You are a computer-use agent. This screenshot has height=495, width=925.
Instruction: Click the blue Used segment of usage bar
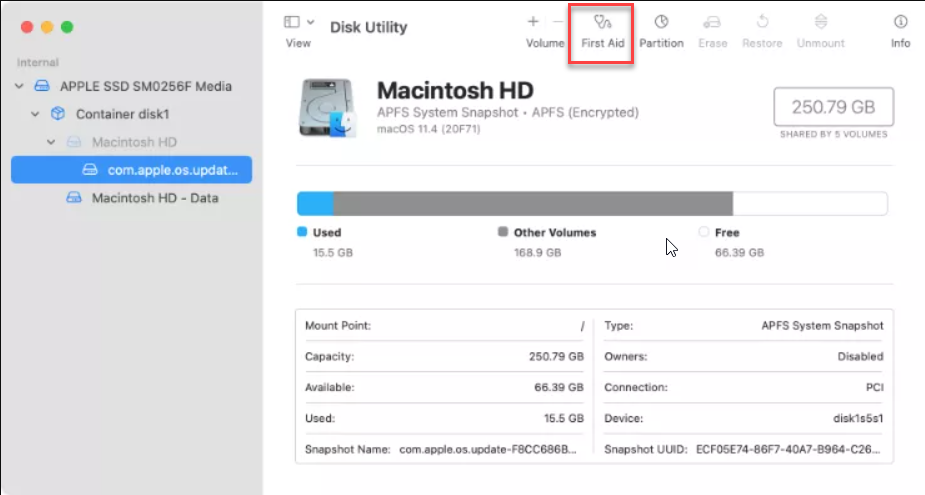(315, 204)
